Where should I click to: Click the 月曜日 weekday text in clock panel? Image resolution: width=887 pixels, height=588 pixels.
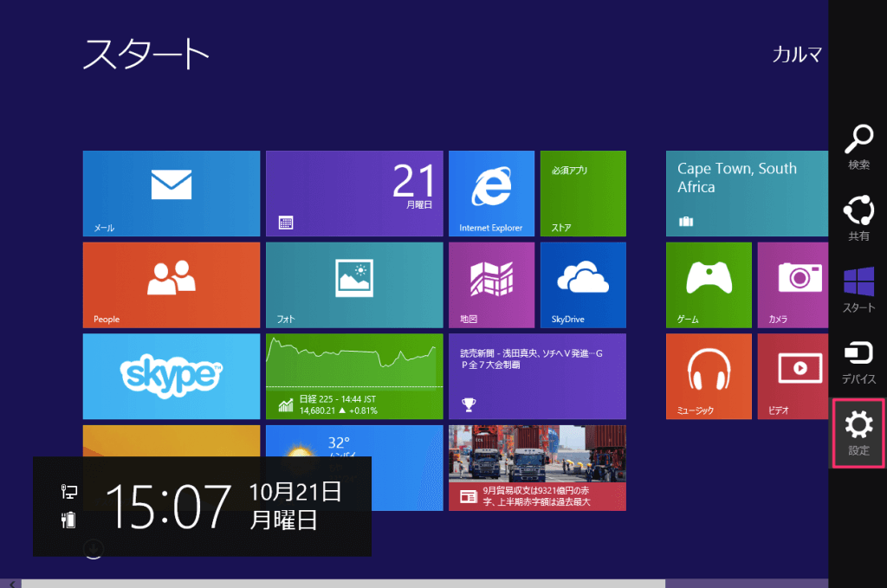(x=283, y=520)
